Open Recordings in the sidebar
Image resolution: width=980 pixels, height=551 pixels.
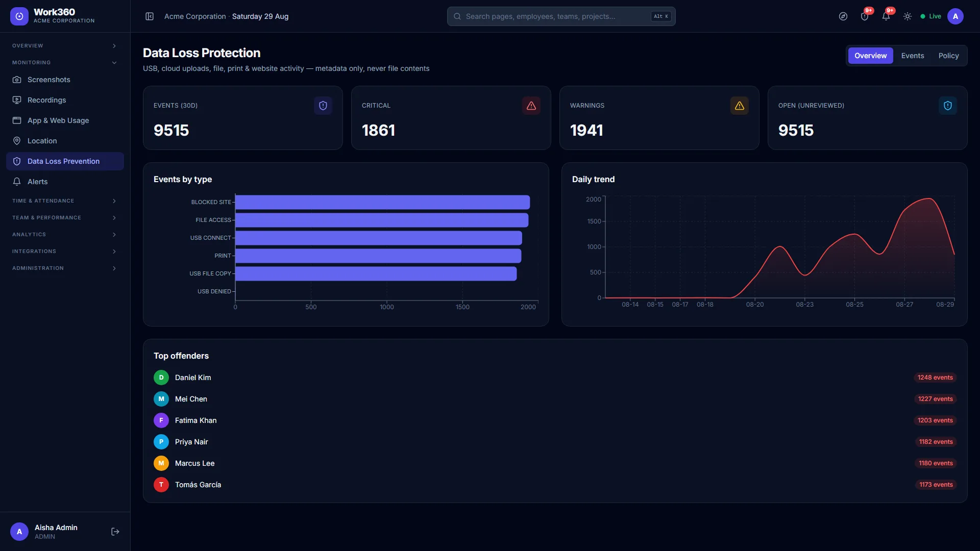65,100
